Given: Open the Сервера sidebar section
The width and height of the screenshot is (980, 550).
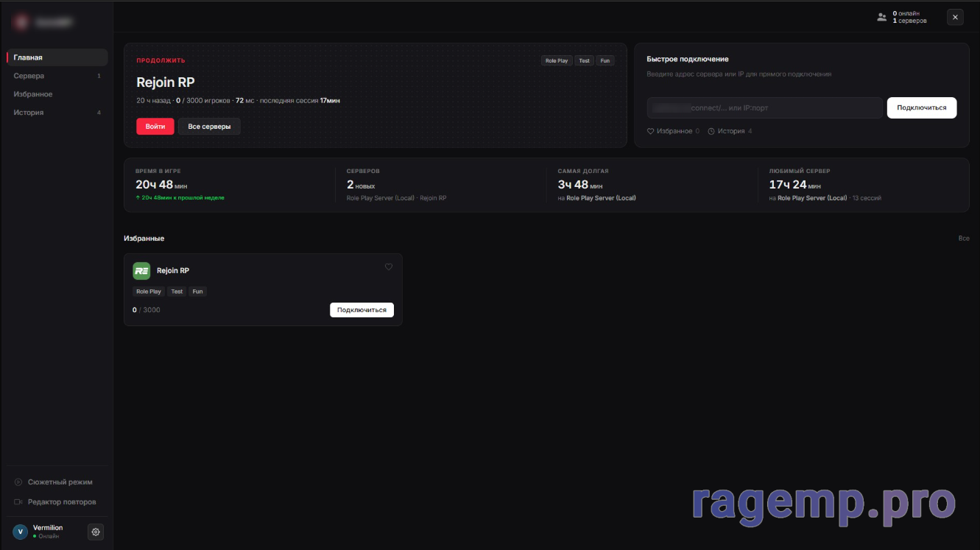Looking at the screenshot, I should pos(57,76).
